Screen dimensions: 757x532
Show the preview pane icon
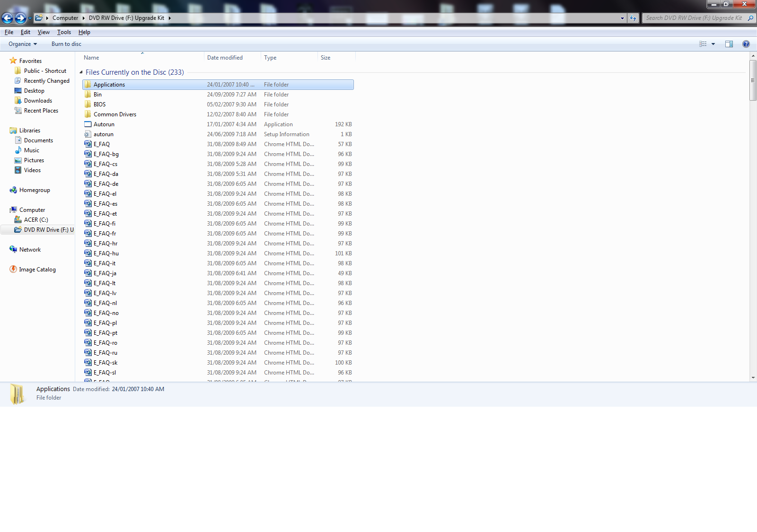[x=729, y=44]
